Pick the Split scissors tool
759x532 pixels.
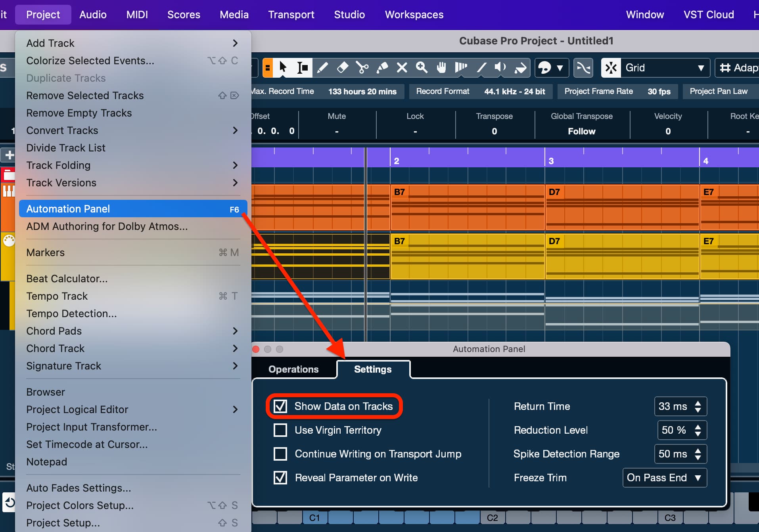[x=362, y=68]
